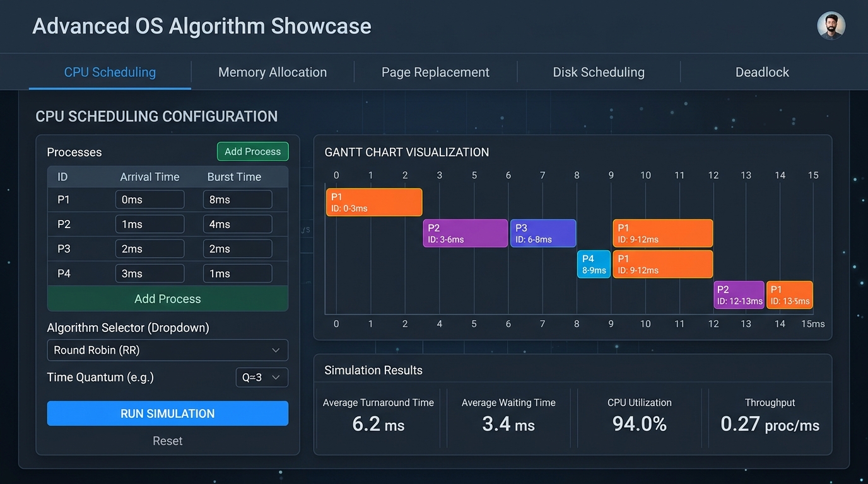Viewport: 868px width, 484px height.
Task: Click the 0.27 proc/ms throughput value
Action: point(770,424)
